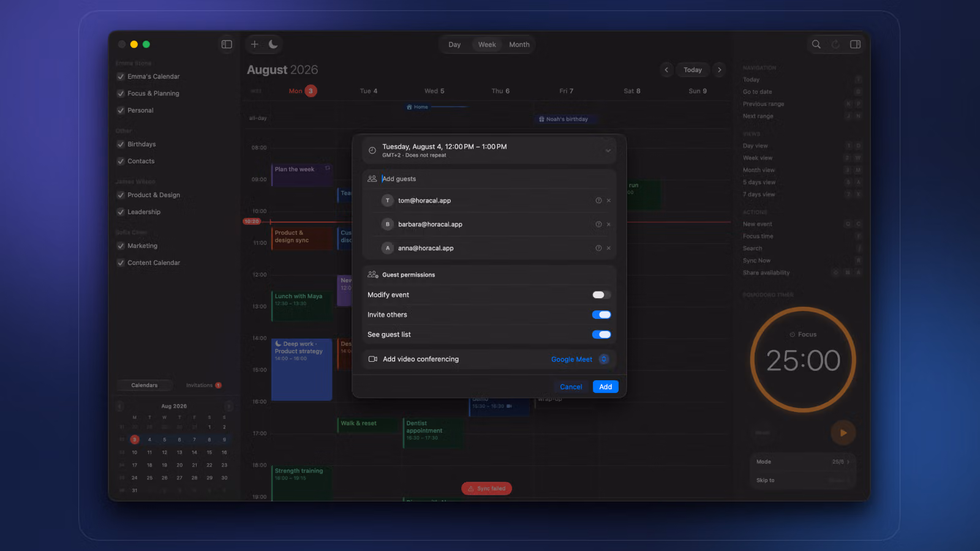Click info icon for tom@horacal.app
The height and width of the screenshot is (551, 980).
pyautogui.click(x=598, y=201)
